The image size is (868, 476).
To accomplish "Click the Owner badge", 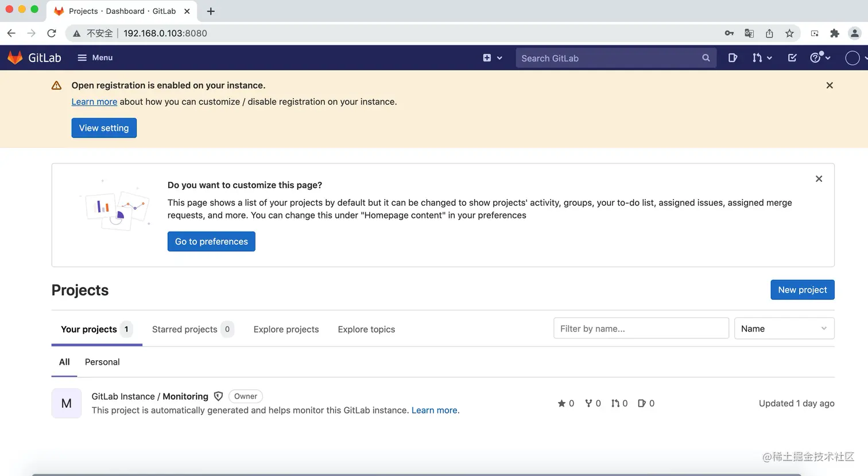I will pos(246,396).
